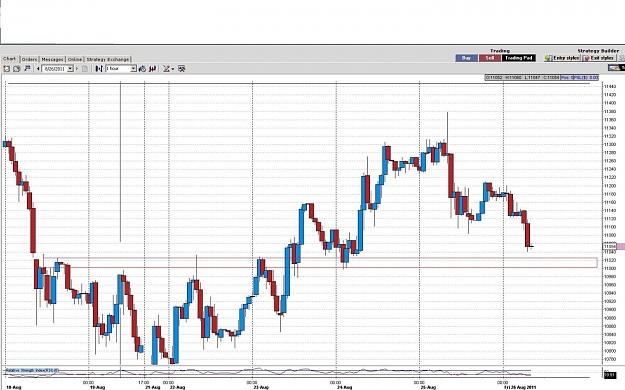The height and width of the screenshot is (390, 625).
Task: Go to previous date arrow
Action: [38, 69]
